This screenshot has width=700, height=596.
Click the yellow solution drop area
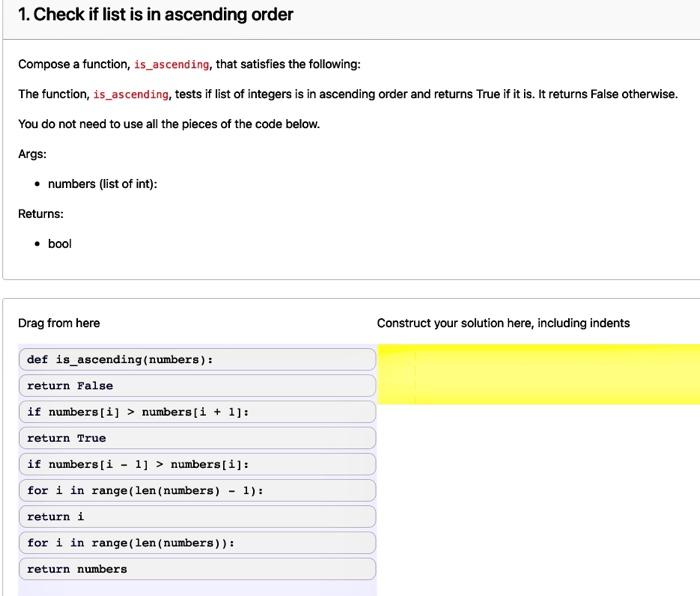[x=538, y=374]
